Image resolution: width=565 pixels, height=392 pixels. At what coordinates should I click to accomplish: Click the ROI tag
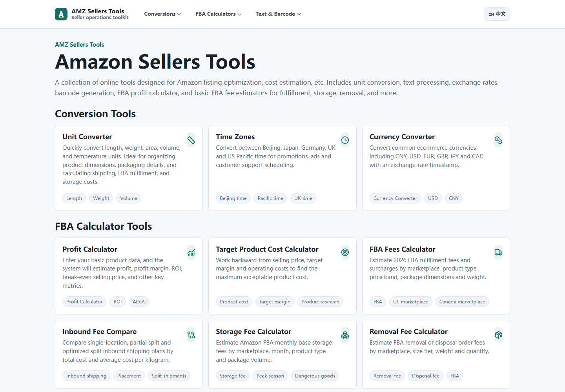click(x=118, y=302)
